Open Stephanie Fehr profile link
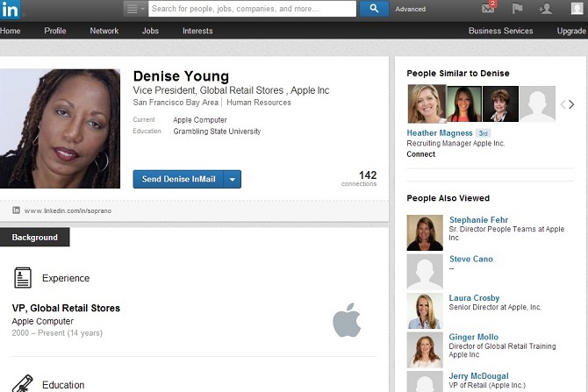This screenshot has width=588, height=392. tap(478, 220)
